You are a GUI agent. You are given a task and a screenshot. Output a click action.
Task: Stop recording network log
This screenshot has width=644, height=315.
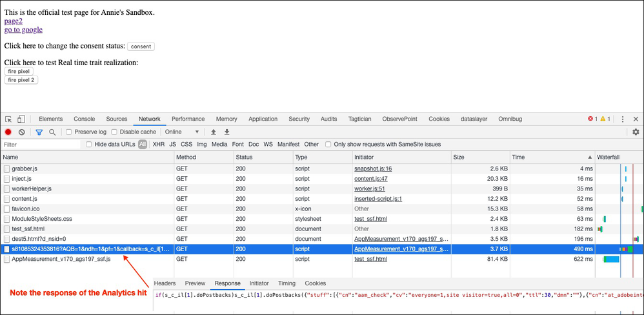coord(8,132)
